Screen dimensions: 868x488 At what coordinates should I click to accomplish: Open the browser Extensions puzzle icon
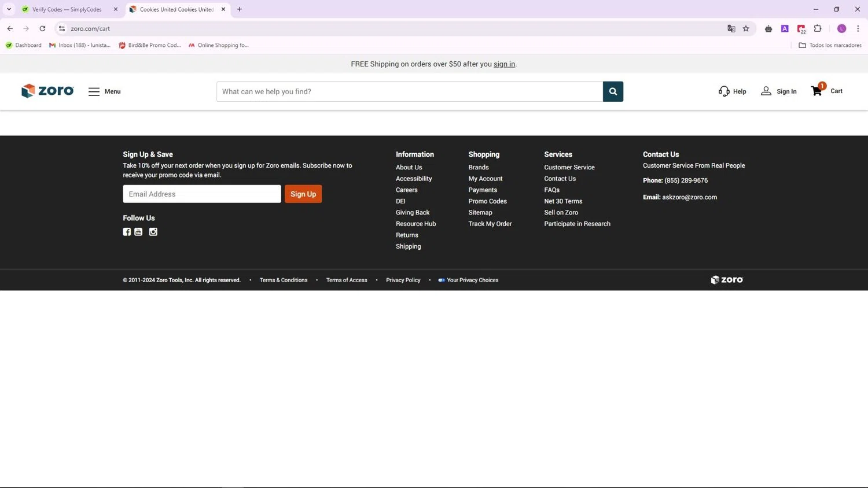818,28
